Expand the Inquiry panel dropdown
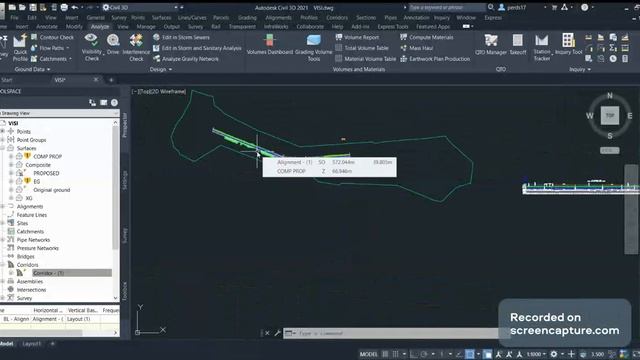This screenshot has width=640, height=360. coord(580,69)
